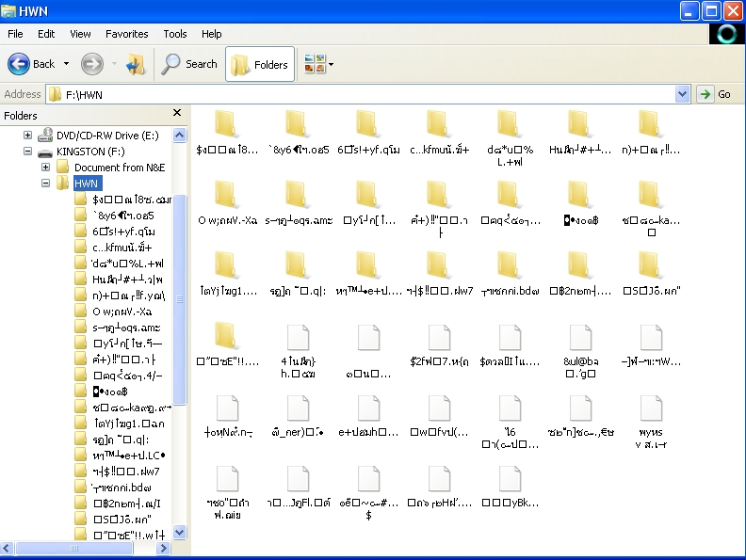Select the 's-...oqs.am' tree folder

click(126, 328)
